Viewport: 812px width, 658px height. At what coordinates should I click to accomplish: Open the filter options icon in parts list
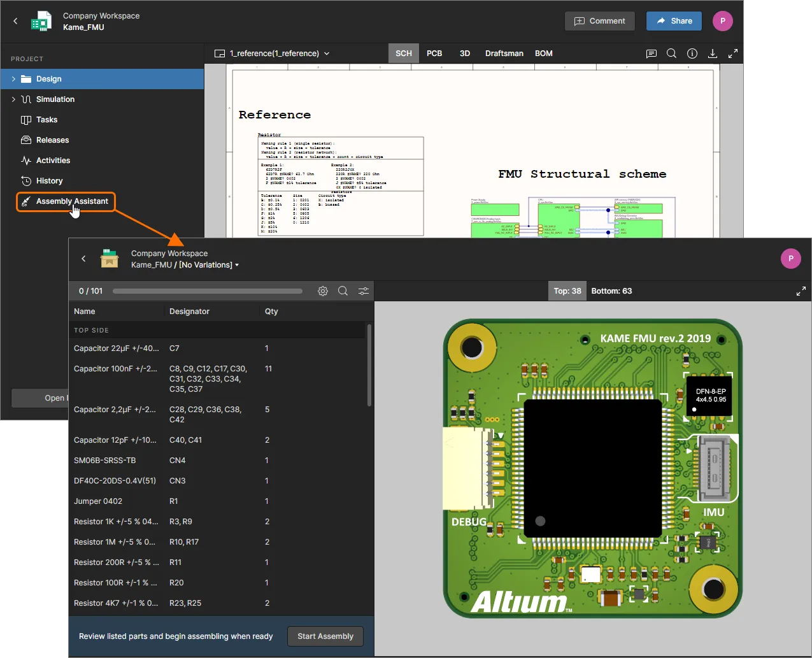pyautogui.click(x=364, y=291)
